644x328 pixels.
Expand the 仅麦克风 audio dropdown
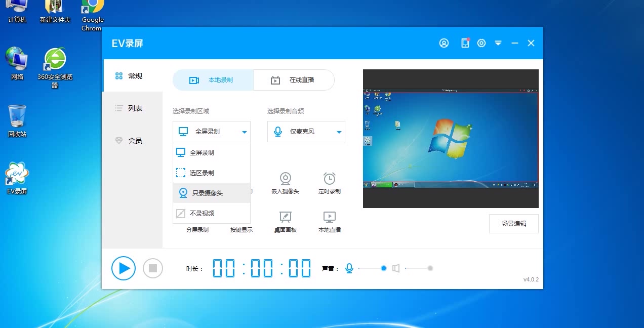point(306,132)
